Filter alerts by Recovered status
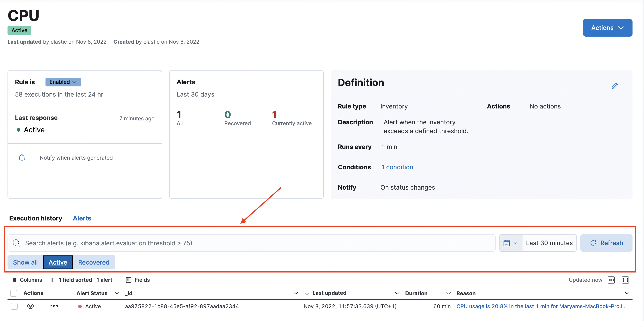This screenshot has height=321, width=644. [93, 262]
